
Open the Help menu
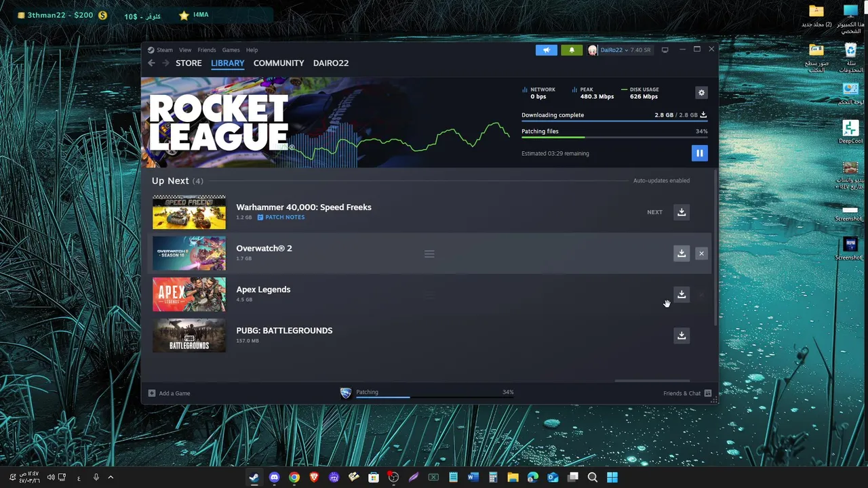tap(252, 50)
